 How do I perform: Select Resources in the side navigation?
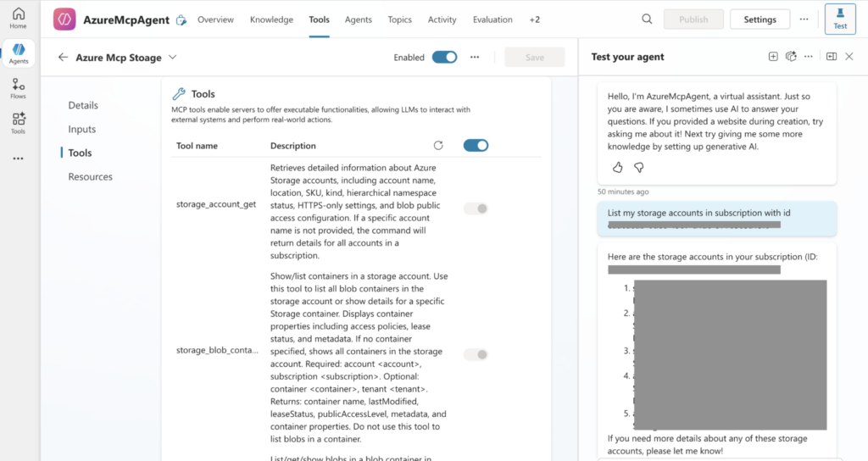[91, 177]
